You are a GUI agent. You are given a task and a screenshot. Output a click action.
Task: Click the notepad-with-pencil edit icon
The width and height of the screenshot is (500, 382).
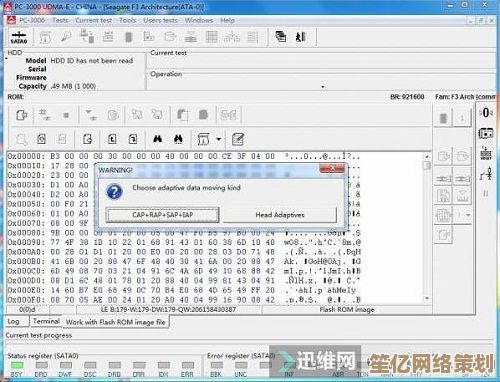[x=238, y=139]
